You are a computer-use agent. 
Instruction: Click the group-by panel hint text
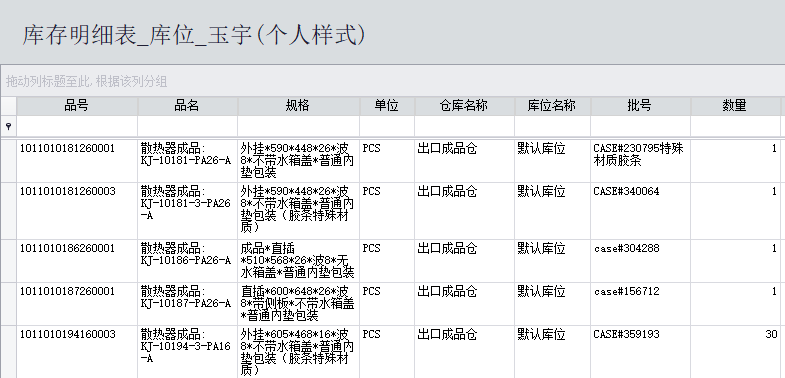(87, 81)
